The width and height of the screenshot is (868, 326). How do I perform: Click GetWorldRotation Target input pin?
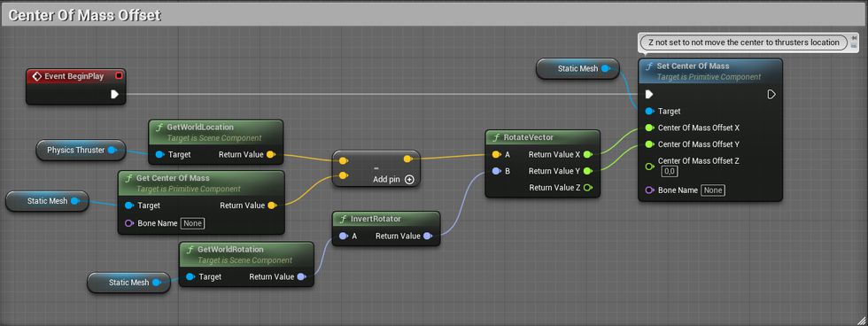tap(190, 276)
